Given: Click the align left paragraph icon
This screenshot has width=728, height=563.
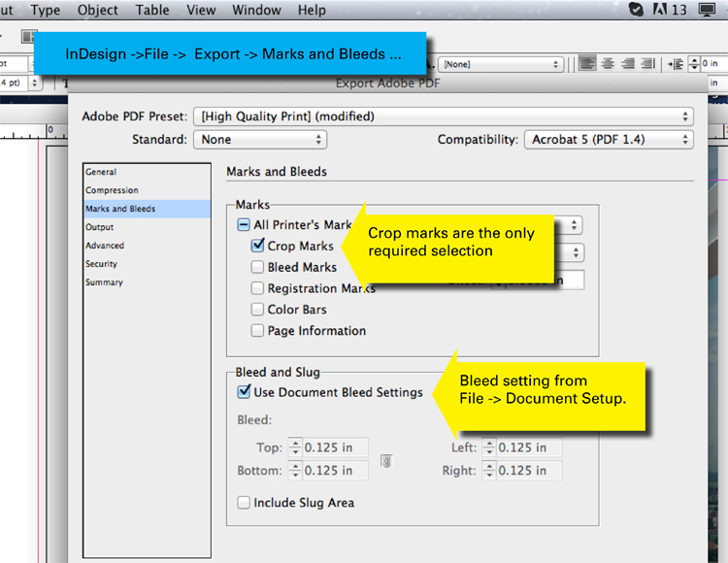Looking at the screenshot, I should (x=587, y=63).
